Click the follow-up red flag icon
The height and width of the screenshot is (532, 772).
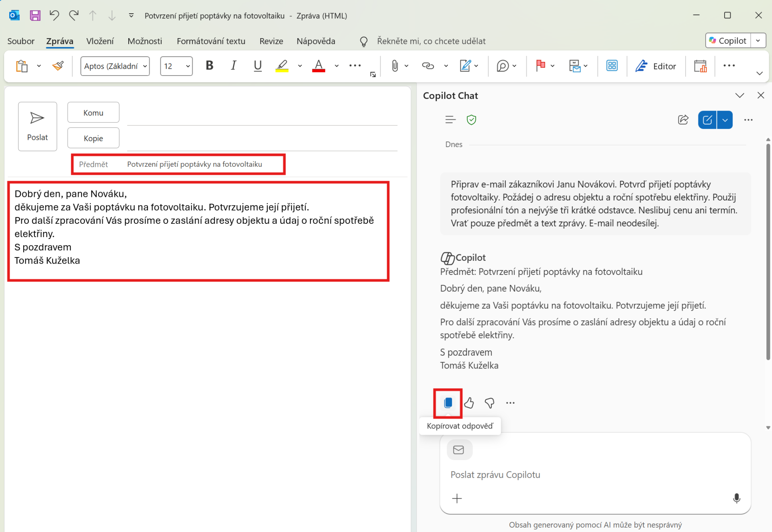(540, 65)
